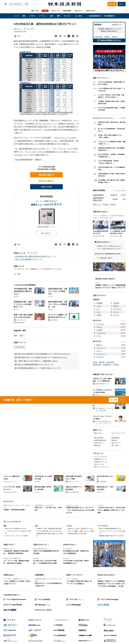Image resolution: width=129 pixels, height=644 pixels.
Task: Open the 紙面ビューアー newspaper thumbnail
Action: click(x=46, y=216)
